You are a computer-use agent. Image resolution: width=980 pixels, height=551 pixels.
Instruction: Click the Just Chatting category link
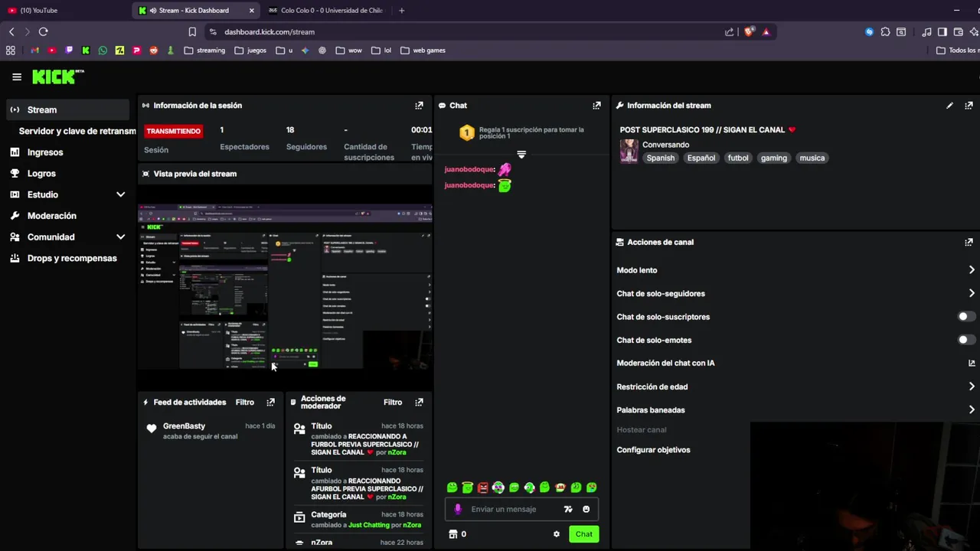point(369,525)
